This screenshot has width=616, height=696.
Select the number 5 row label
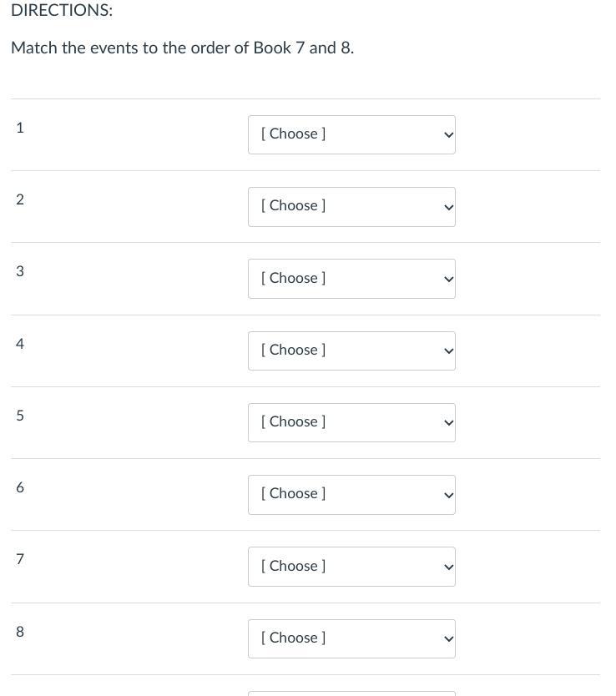coord(20,416)
